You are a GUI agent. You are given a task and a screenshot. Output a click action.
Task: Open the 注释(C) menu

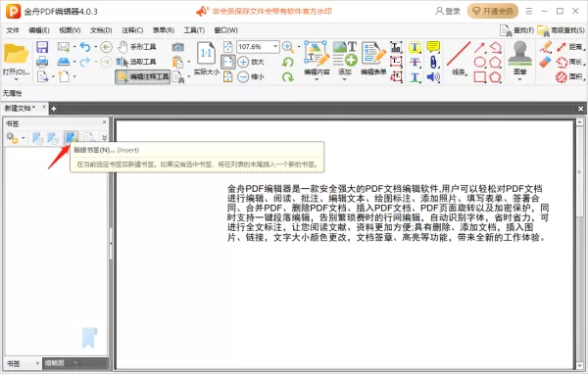point(132,30)
